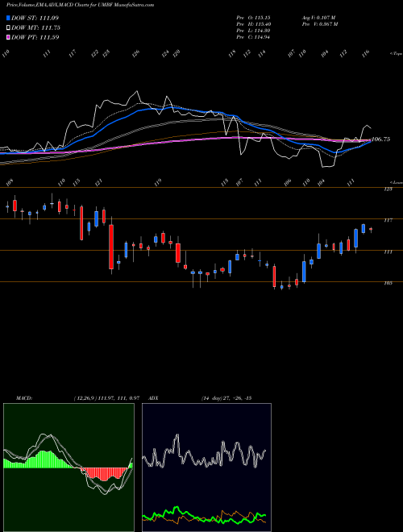
Task: Click the 105 price axis label
Action: pyautogui.click(x=388, y=283)
